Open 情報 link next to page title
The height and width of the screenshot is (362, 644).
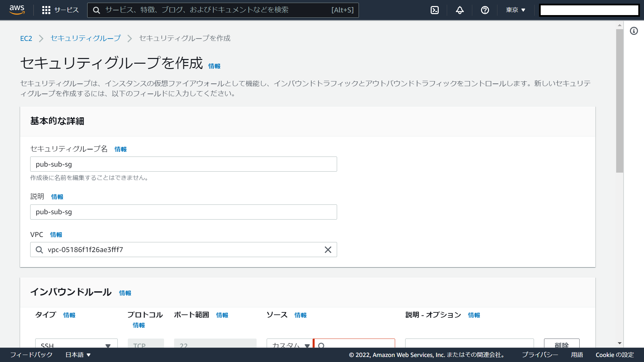(214, 66)
